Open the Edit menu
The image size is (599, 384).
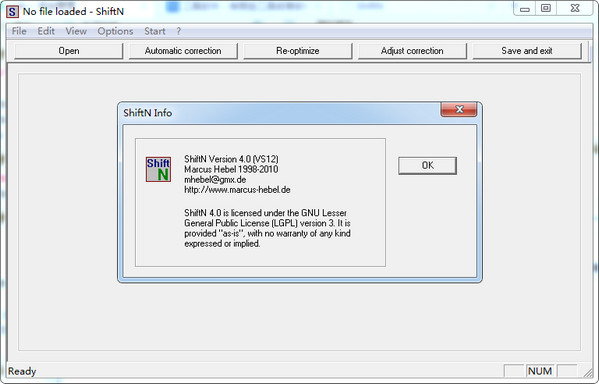point(46,31)
